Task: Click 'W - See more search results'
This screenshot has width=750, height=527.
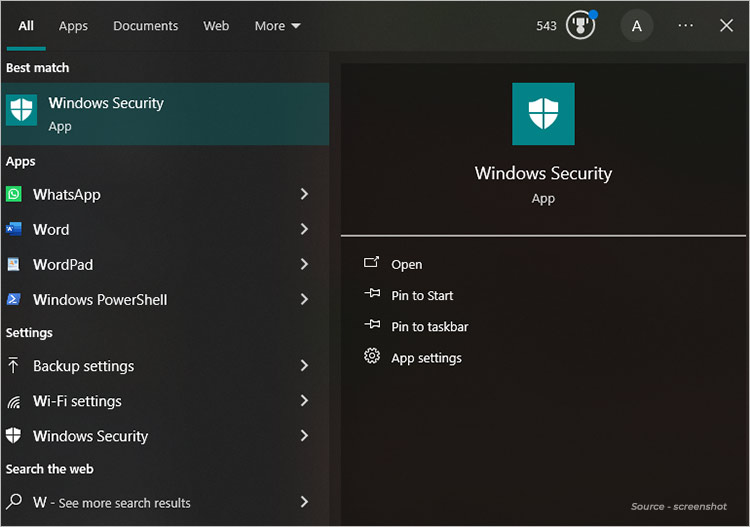Action: point(111,503)
